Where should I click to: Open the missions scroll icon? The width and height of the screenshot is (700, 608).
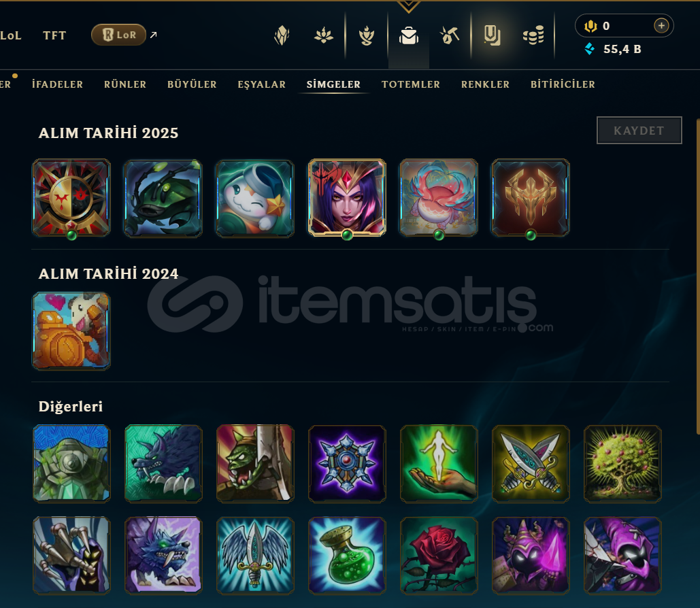click(x=492, y=35)
